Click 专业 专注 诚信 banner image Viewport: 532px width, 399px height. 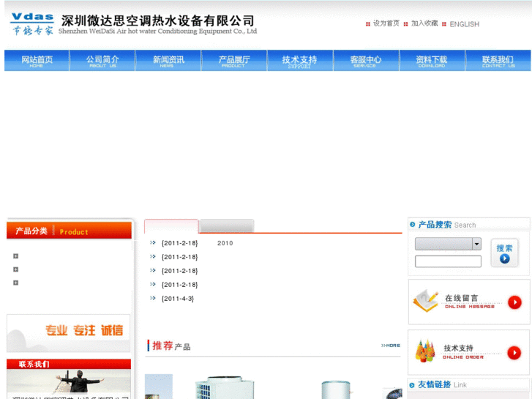[69, 333]
